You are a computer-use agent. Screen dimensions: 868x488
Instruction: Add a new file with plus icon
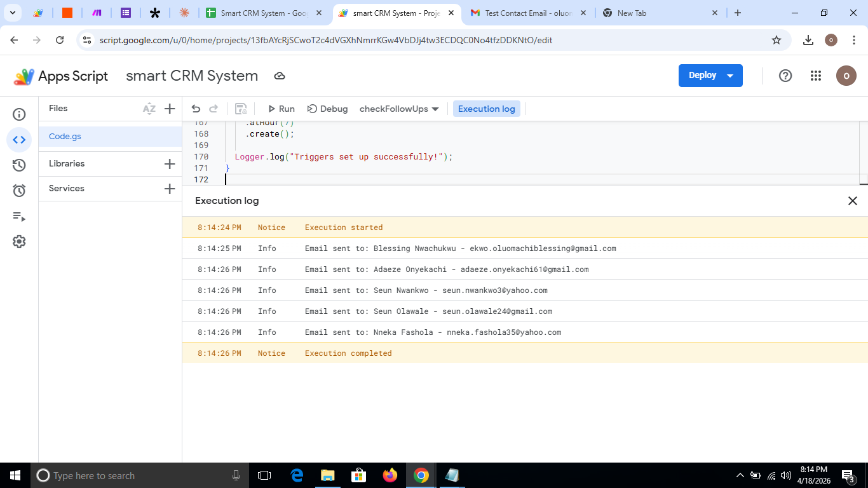(170, 109)
